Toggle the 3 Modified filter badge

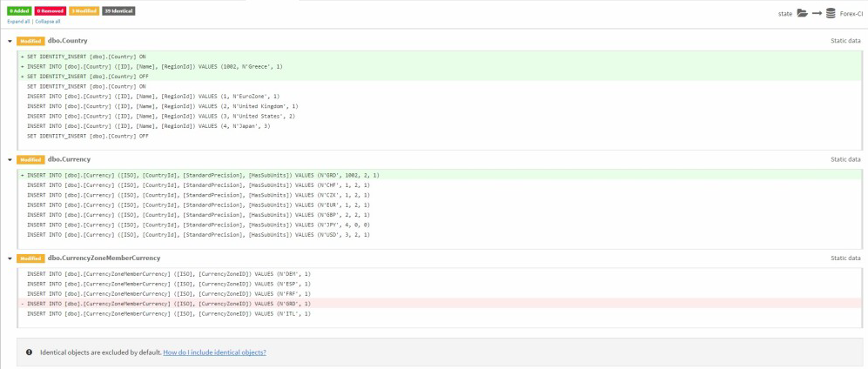pos(84,11)
